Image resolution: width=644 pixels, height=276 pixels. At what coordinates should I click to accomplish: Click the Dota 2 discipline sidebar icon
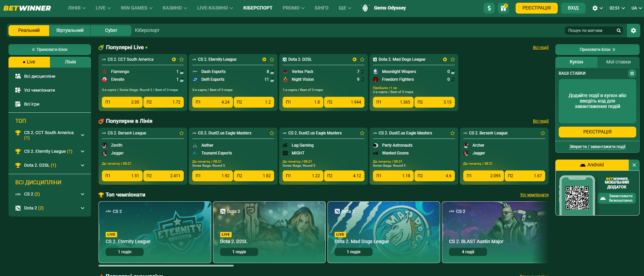pyautogui.click(x=18, y=208)
